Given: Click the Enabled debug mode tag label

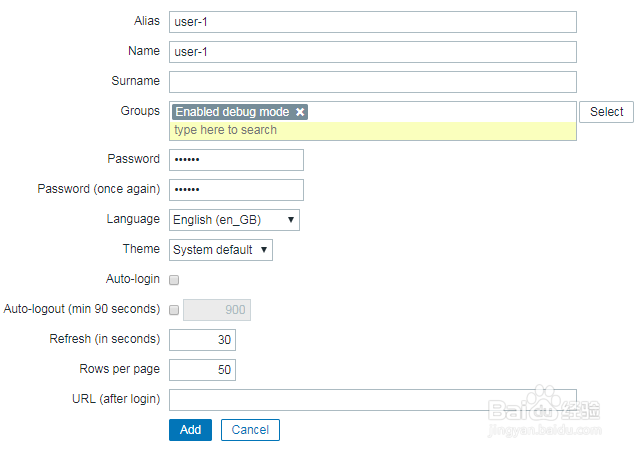Looking at the screenshot, I should pos(232,112).
